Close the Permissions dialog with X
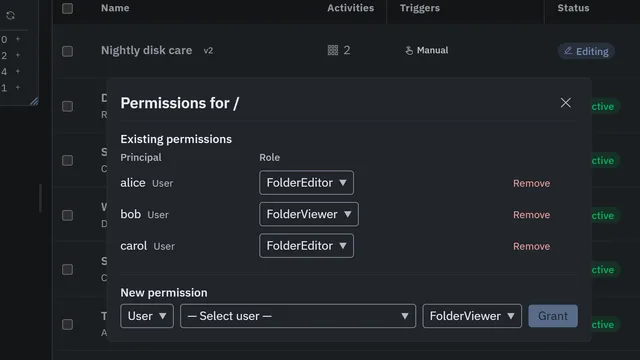Screen dimensions: 640x360 coord(565,102)
